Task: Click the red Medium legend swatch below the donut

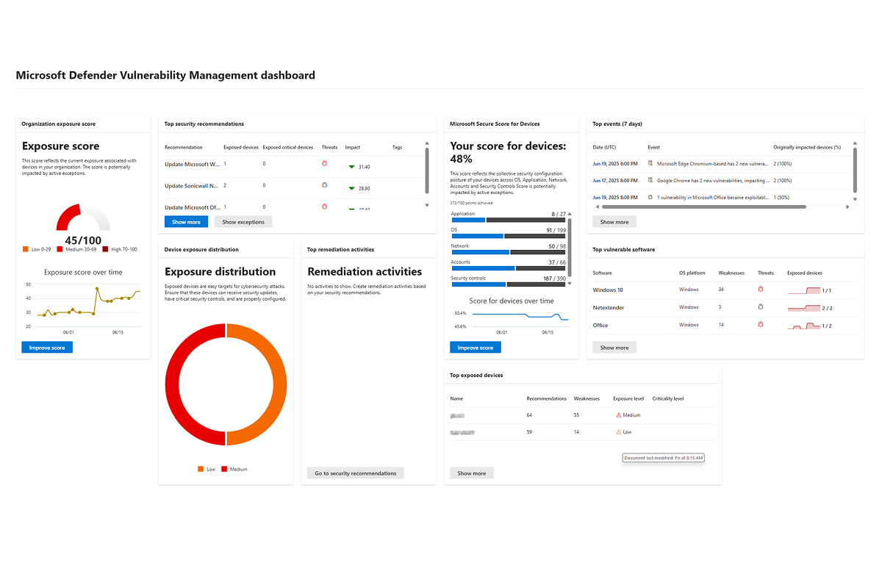Action: 226,469
